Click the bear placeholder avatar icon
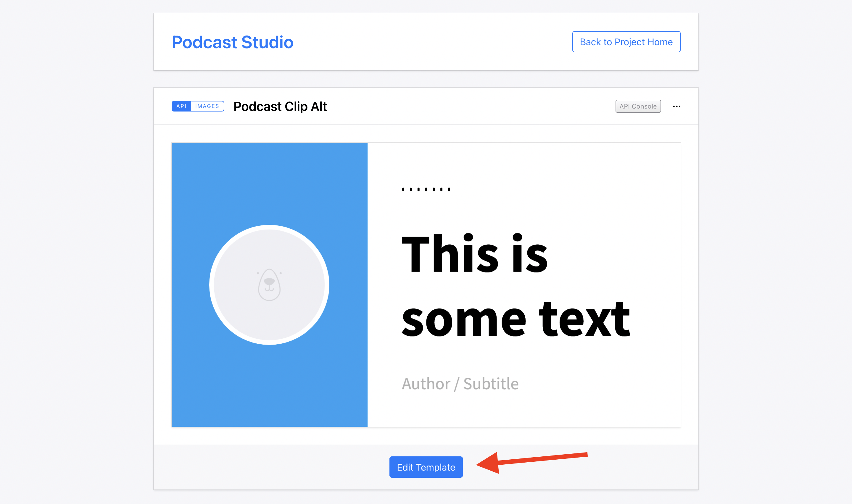Screen dimensions: 852x504 (269, 285)
